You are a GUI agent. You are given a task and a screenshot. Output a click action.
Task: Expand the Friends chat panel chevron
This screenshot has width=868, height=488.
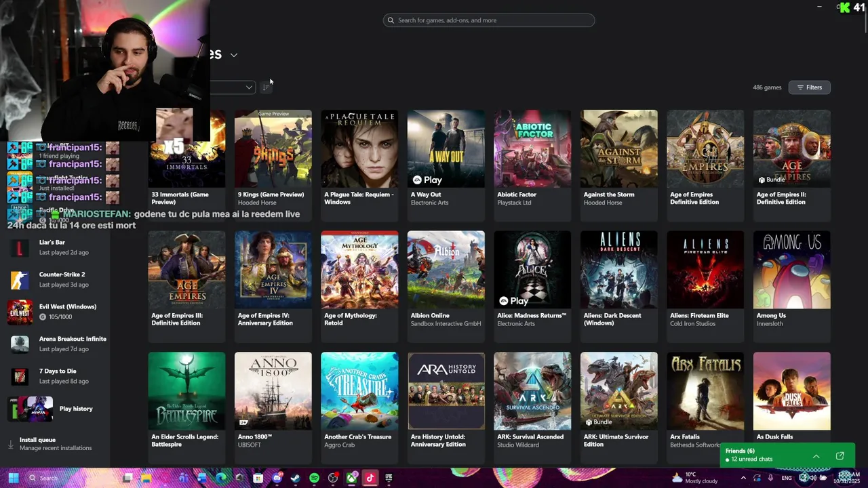[x=816, y=456]
